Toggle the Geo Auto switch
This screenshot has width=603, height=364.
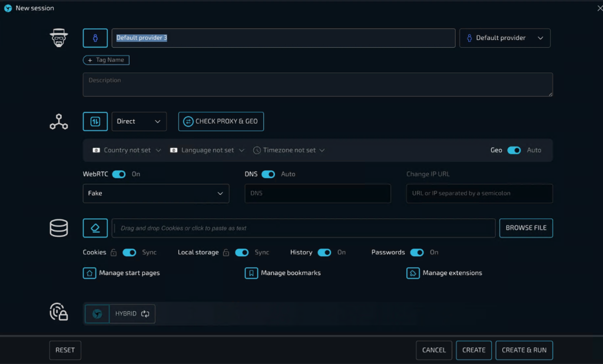click(x=513, y=150)
